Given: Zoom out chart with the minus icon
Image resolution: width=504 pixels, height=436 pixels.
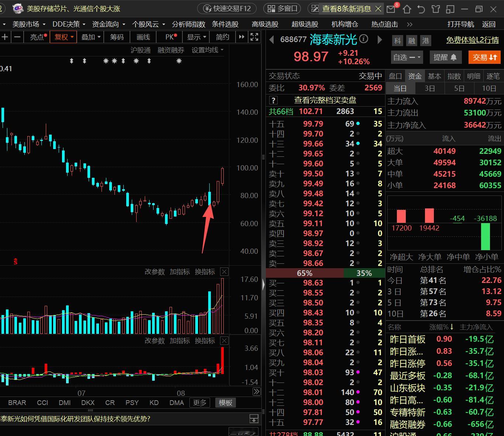Looking at the screenshot, I should (17, 37).
